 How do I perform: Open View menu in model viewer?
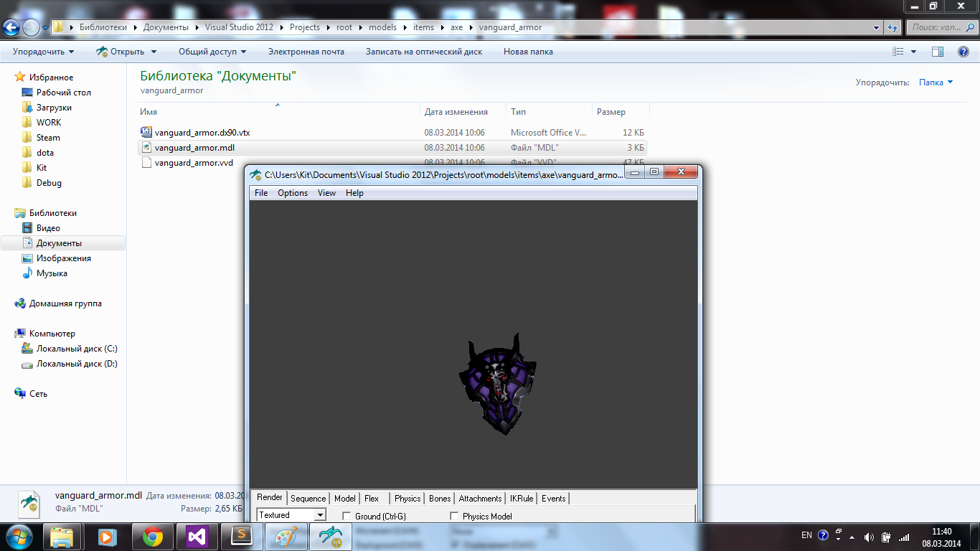pyautogui.click(x=326, y=193)
